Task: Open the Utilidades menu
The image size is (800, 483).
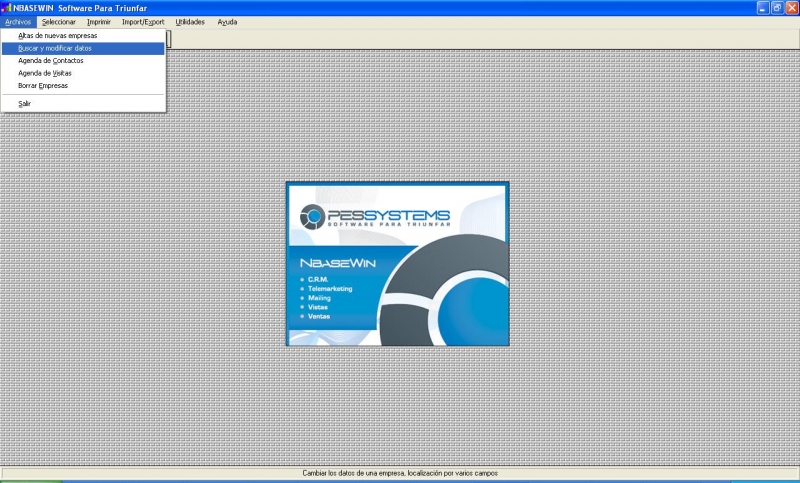Action: (190, 22)
